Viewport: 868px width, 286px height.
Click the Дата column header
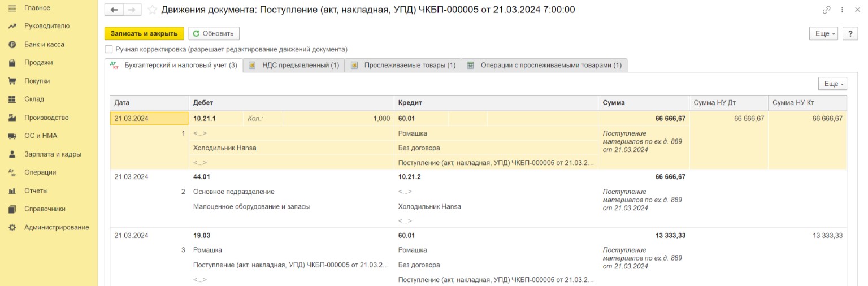(149, 103)
